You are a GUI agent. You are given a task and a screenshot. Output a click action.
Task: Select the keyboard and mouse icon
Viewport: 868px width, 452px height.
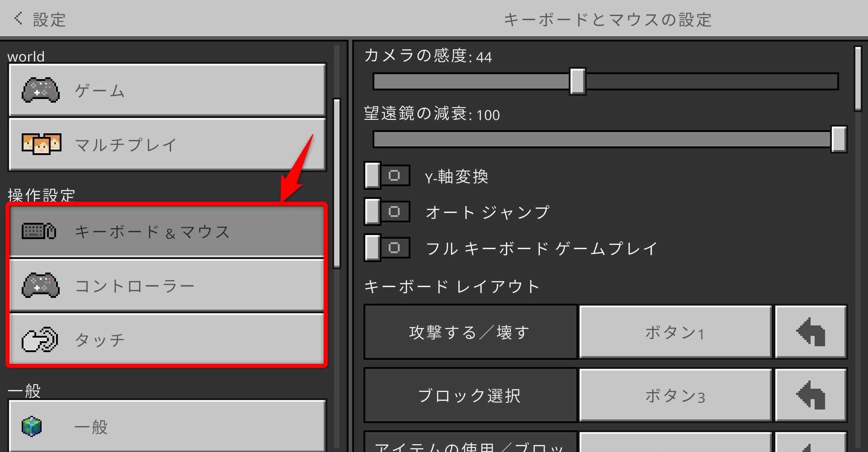[x=40, y=231]
